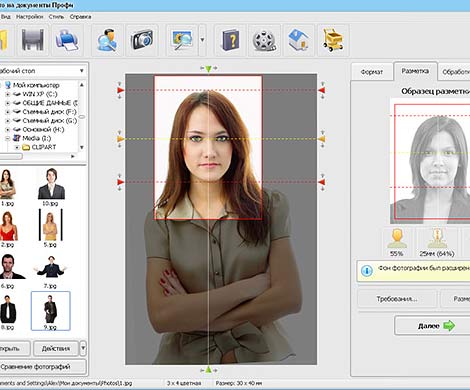The height and width of the screenshot is (390, 470).
Task: Select thumbnail 5.jpg
Action: pyautogui.click(x=50, y=228)
